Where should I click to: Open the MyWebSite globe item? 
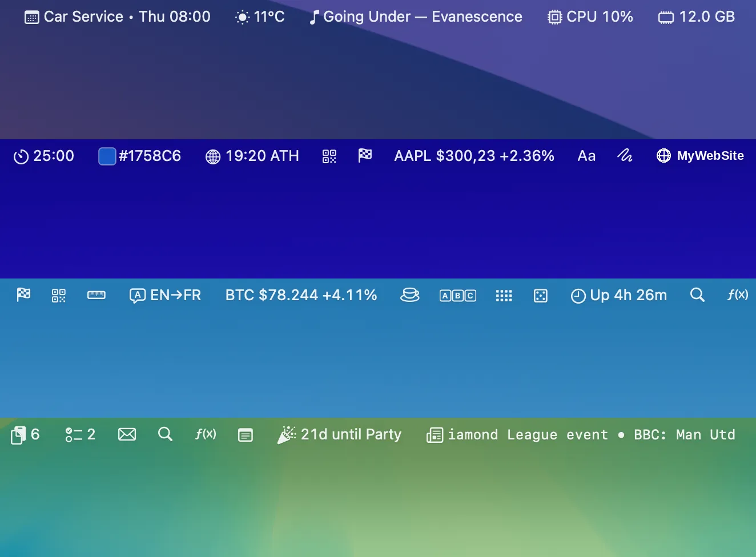point(700,156)
